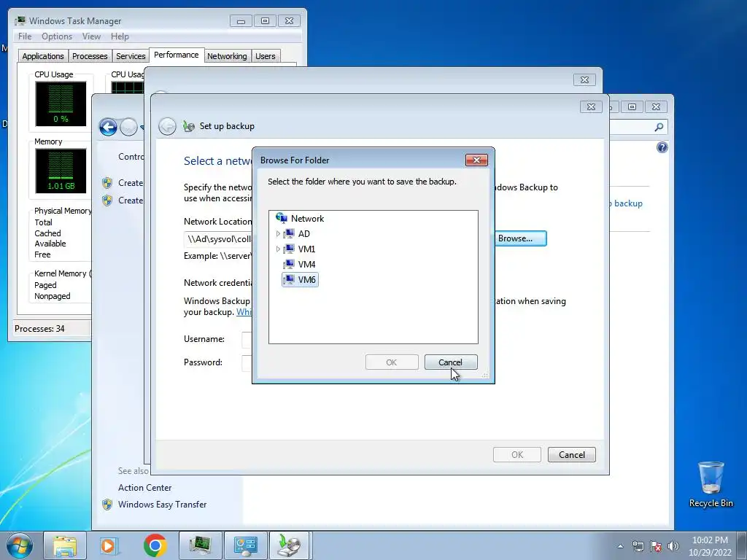Click the Network Location input field
Image resolution: width=747 pixels, height=560 pixels.
click(x=218, y=239)
